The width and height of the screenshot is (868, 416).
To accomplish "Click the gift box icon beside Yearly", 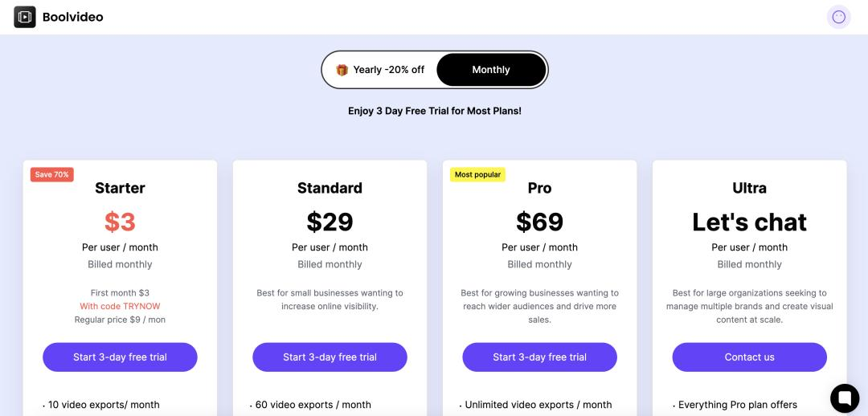I will 342,70.
